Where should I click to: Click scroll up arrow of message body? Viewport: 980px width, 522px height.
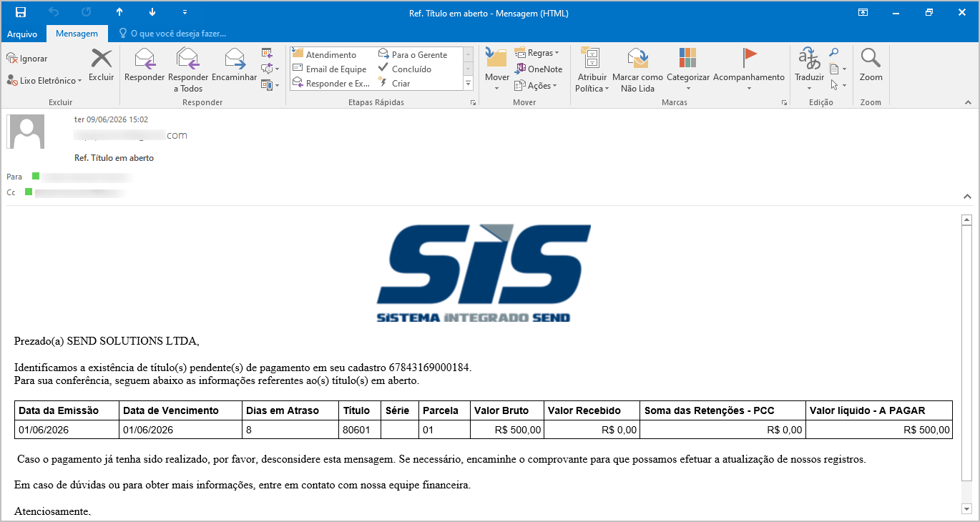pos(967,219)
